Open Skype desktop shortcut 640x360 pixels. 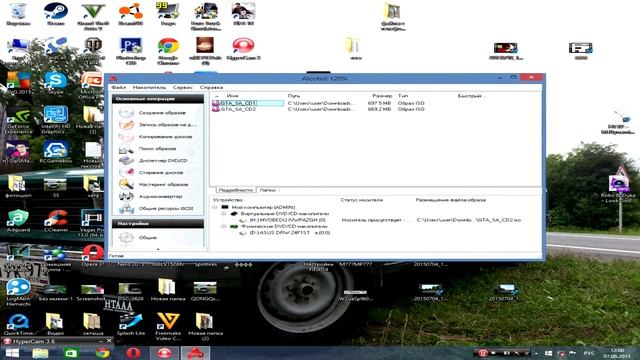(x=56, y=83)
